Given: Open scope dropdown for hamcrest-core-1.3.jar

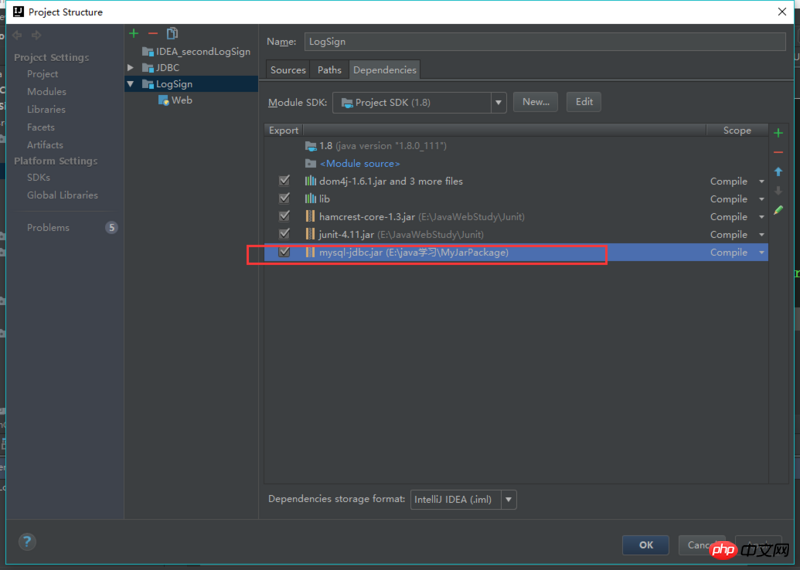Looking at the screenshot, I should point(761,217).
